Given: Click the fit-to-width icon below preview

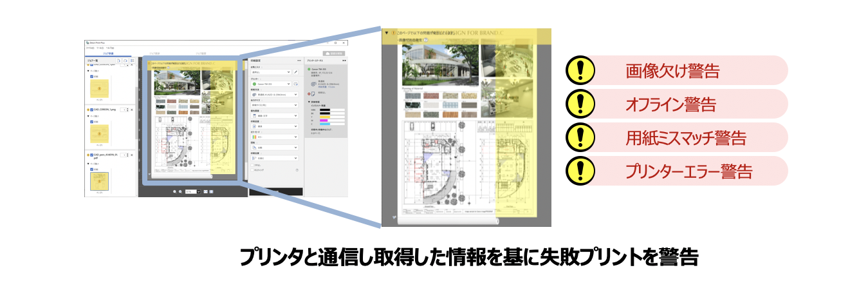Looking at the screenshot, I should click(x=205, y=191).
